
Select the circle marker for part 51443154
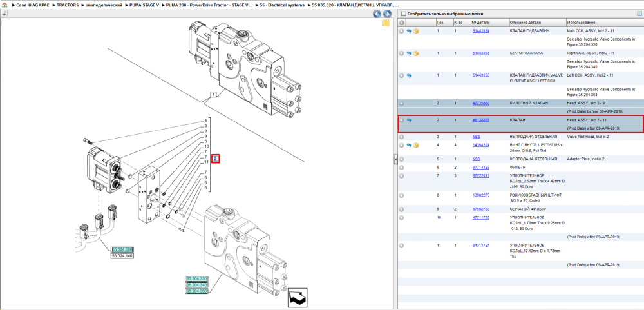pos(402,31)
